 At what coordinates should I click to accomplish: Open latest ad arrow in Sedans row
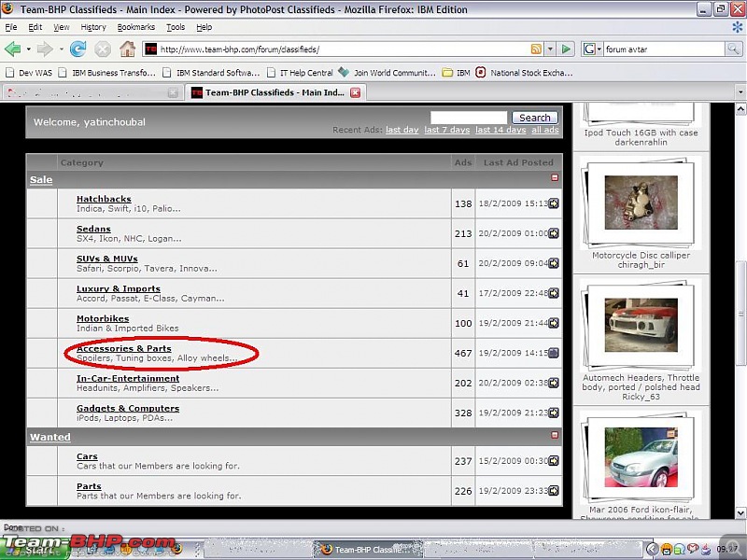pyautogui.click(x=553, y=233)
